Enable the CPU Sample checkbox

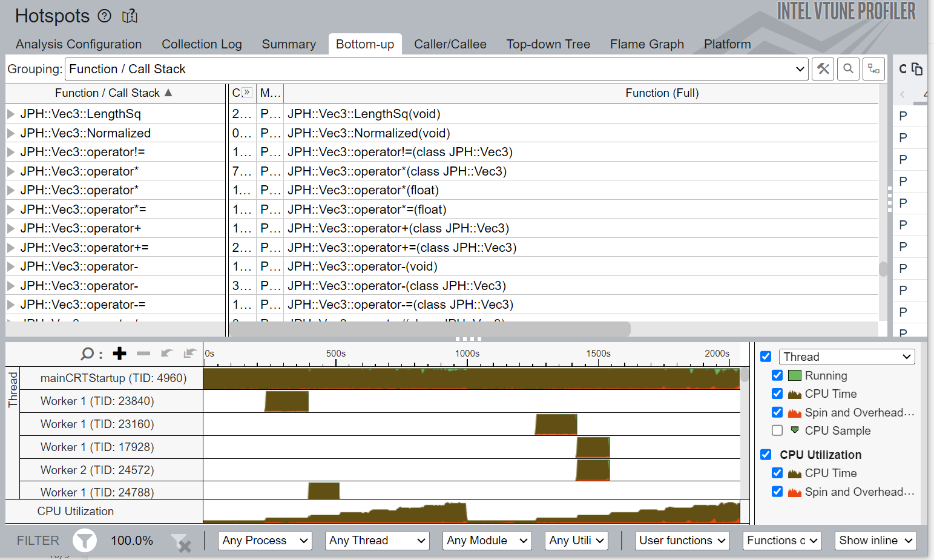[777, 430]
